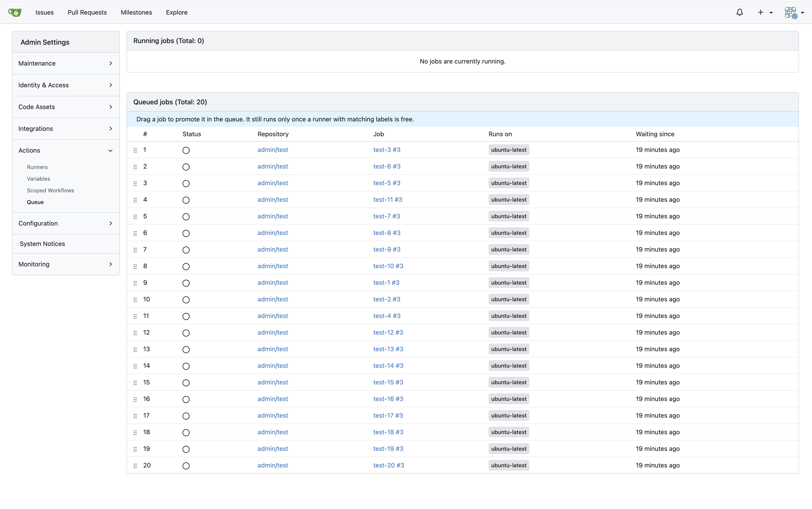812x509 pixels.
Task: Expand the Monitoring section
Action: coord(66,264)
